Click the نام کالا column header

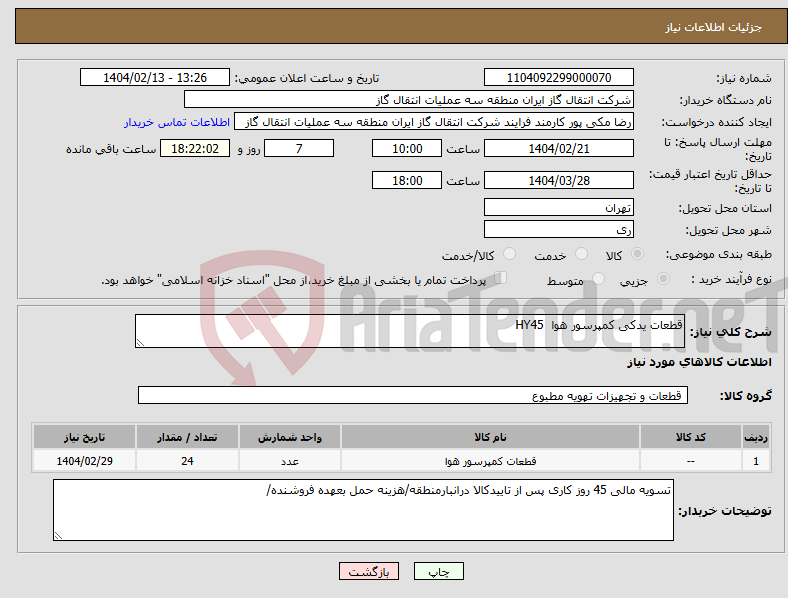pos(490,437)
